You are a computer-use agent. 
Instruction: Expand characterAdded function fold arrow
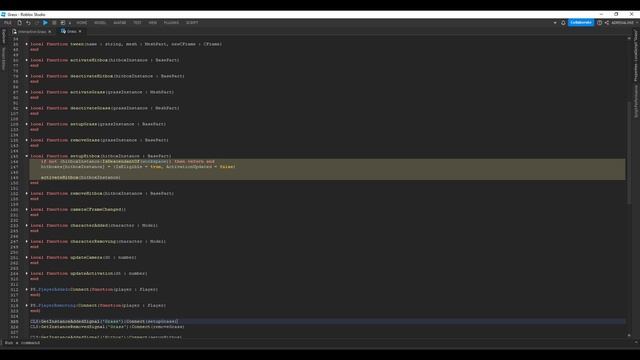click(x=27, y=225)
